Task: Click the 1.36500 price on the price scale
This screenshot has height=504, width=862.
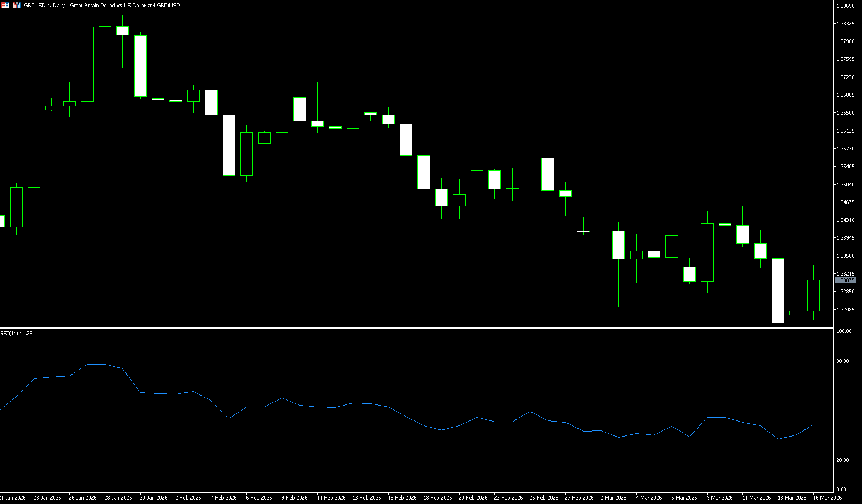Action: point(845,113)
